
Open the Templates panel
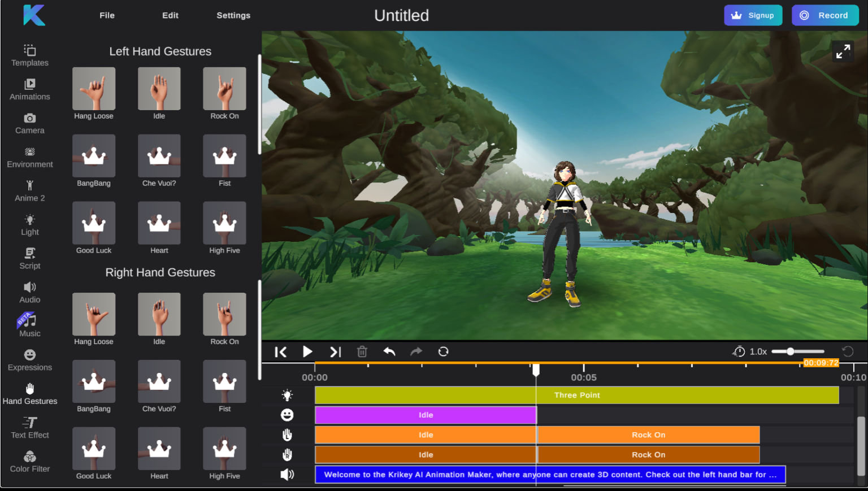(29, 55)
